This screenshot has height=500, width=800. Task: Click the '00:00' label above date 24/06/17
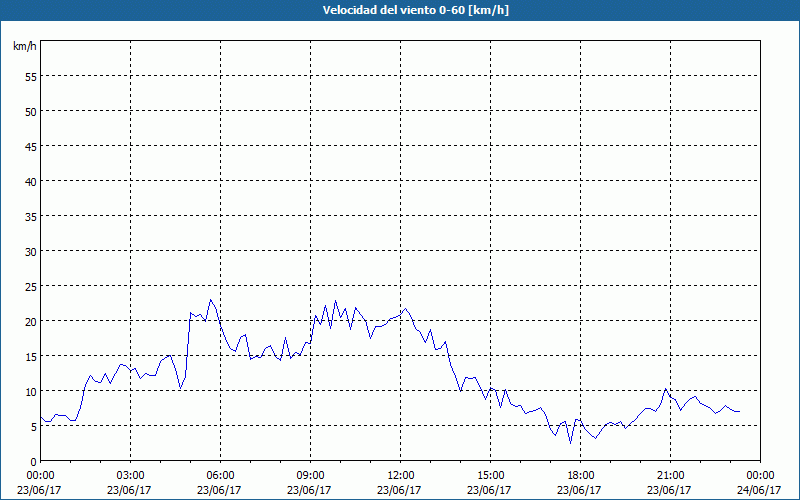coord(760,476)
